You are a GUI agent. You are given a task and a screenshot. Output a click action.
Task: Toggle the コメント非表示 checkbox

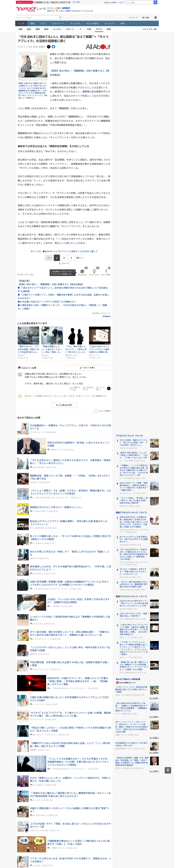96,411
